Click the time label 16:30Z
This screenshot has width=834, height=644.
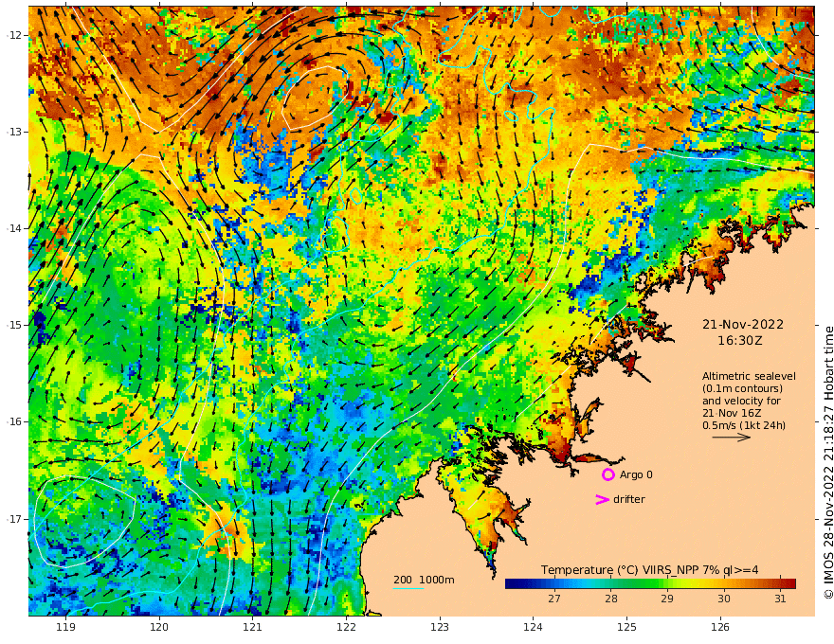click(740, 340)
